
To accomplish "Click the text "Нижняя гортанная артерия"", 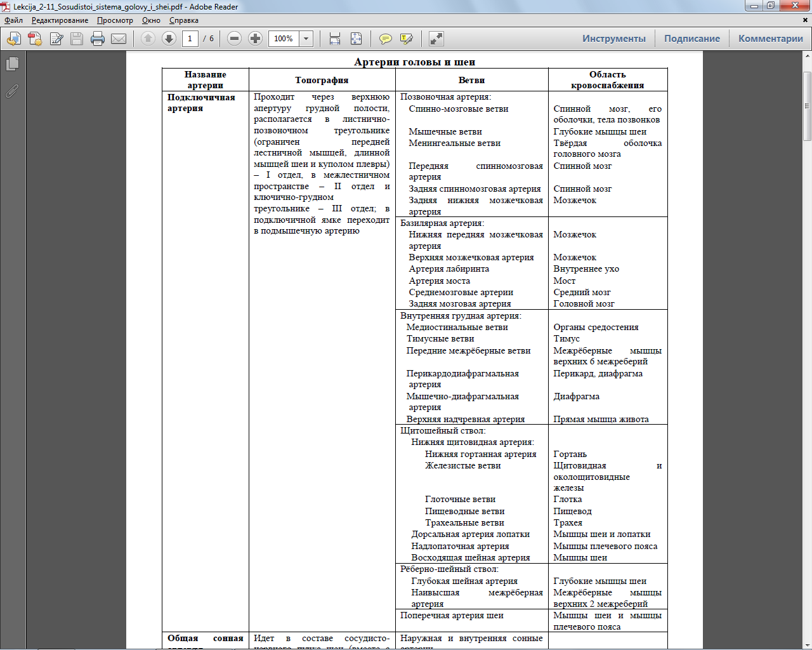I will pyautogui.click(x=481, y=454).
